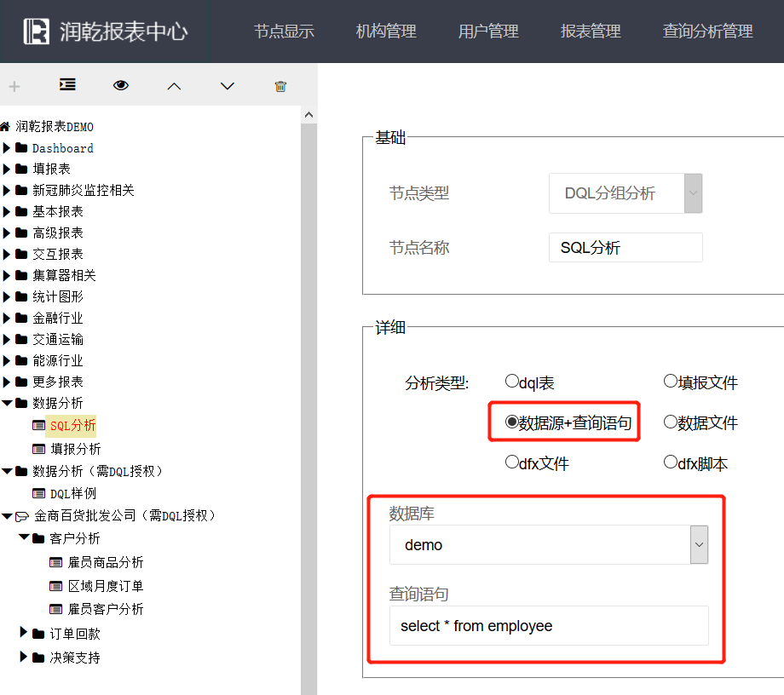Click the eye preview icon
Screen dimensions: 784x695
click(x=121, y=85)
